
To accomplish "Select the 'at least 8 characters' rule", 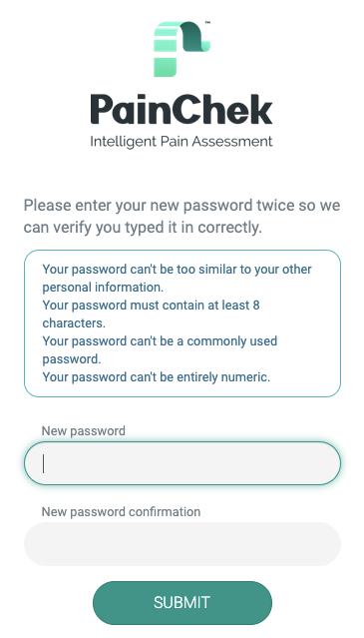I will 152,315.
